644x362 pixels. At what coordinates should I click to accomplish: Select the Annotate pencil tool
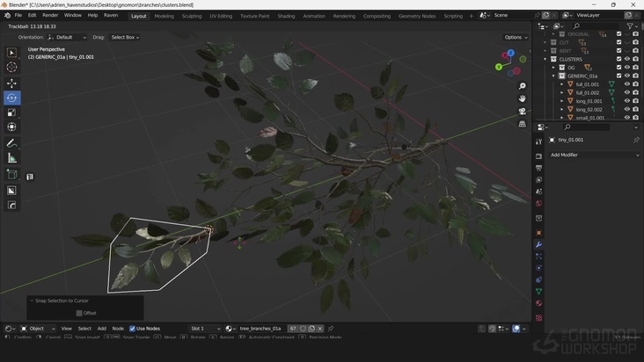click(11, 143)
